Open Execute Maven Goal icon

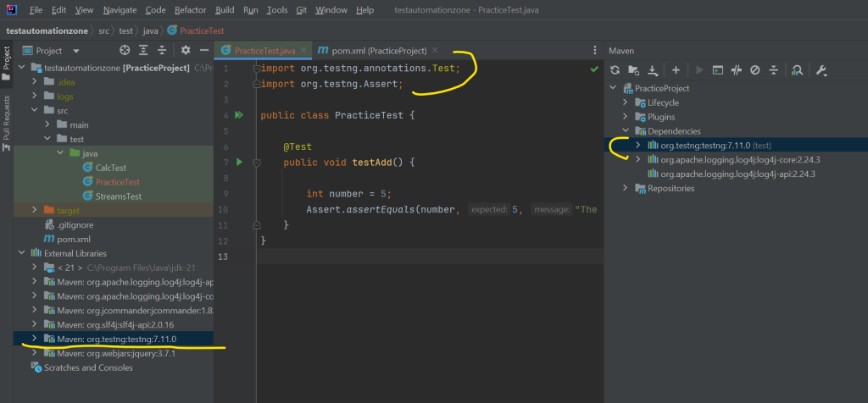click(717, 70)
